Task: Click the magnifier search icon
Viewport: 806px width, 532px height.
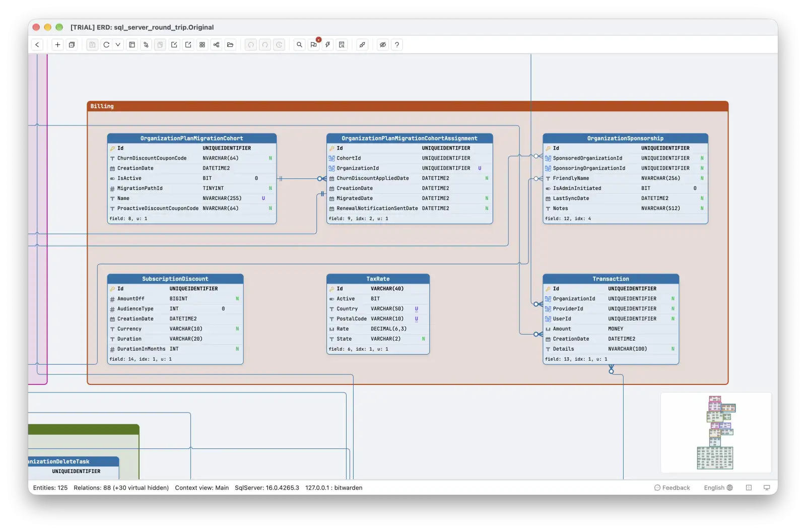Action: click(x=300, y=45)
